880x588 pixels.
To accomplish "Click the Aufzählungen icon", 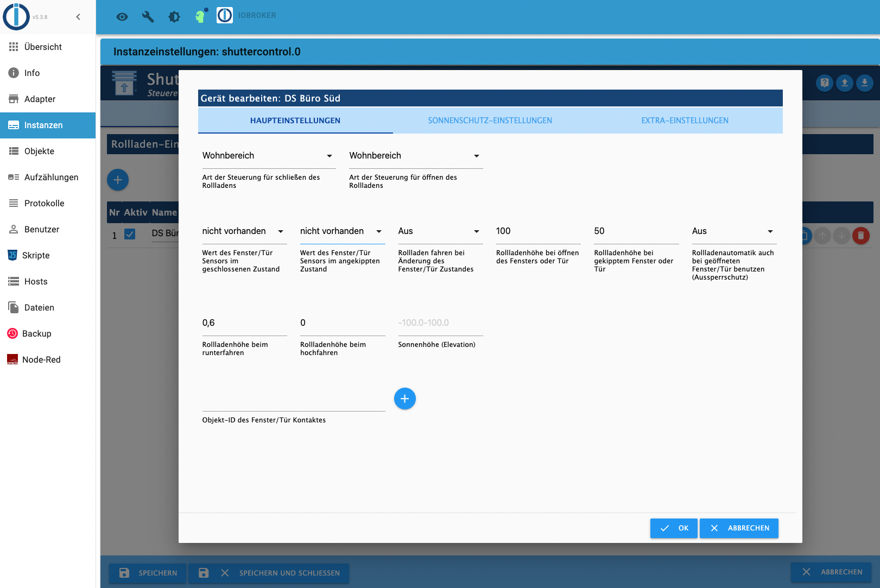I will click(x=14, y=177).
